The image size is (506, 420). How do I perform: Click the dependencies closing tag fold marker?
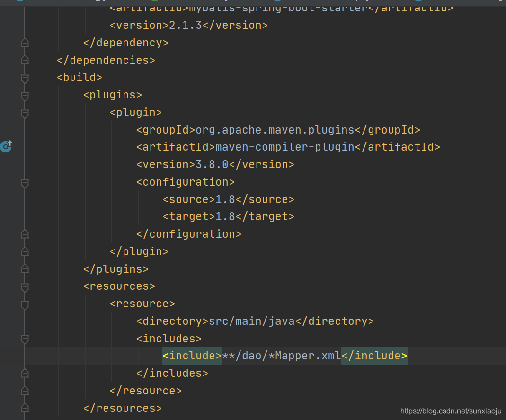tap(25, 60)
